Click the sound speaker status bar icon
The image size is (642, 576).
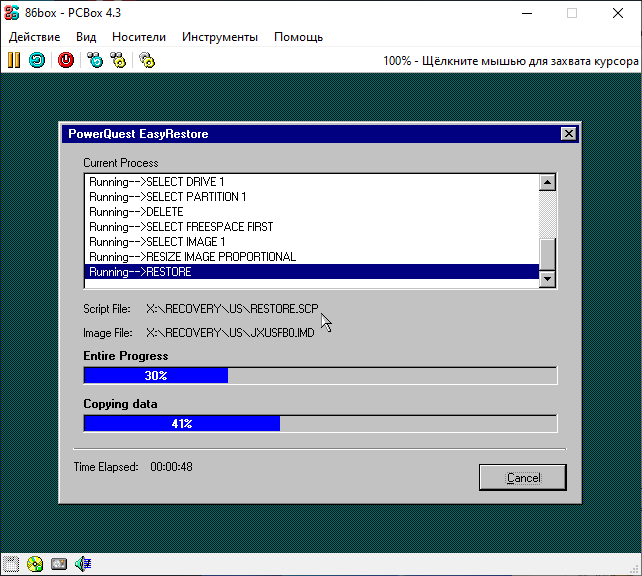(x=83, y=564)
